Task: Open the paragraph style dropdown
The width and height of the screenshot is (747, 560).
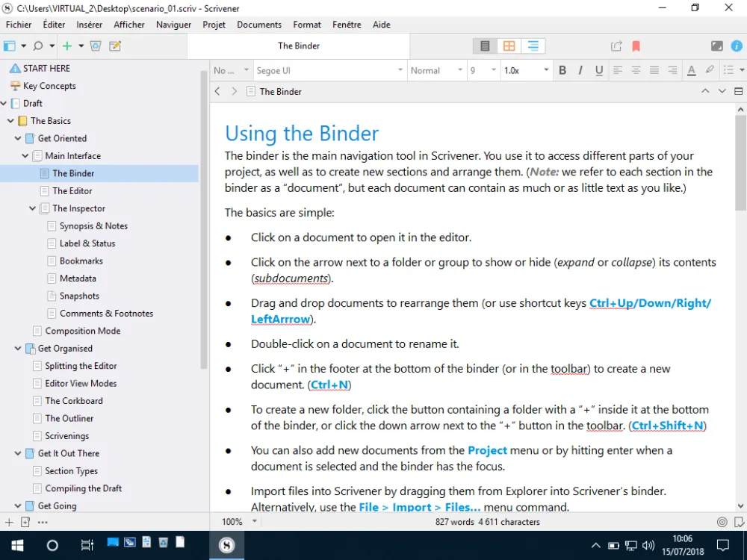Action: point(231,70)
